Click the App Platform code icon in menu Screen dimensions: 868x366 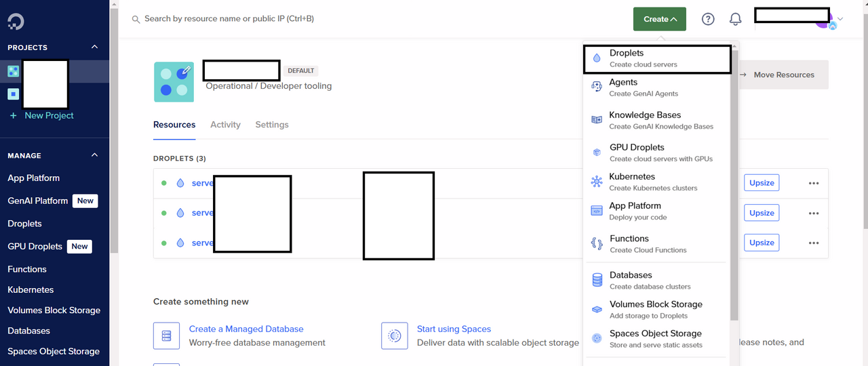coord(597,211)
